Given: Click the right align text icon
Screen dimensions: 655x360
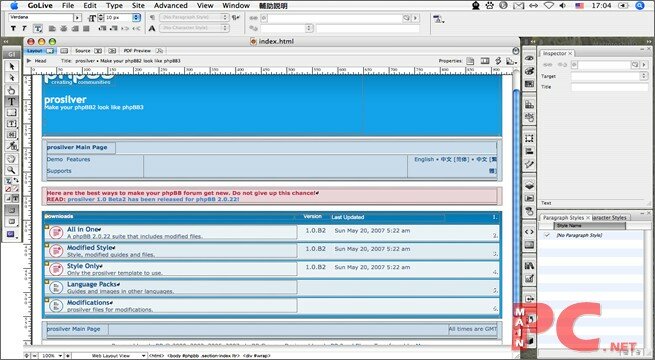Looking at the screenshot, I should point(75,28).
